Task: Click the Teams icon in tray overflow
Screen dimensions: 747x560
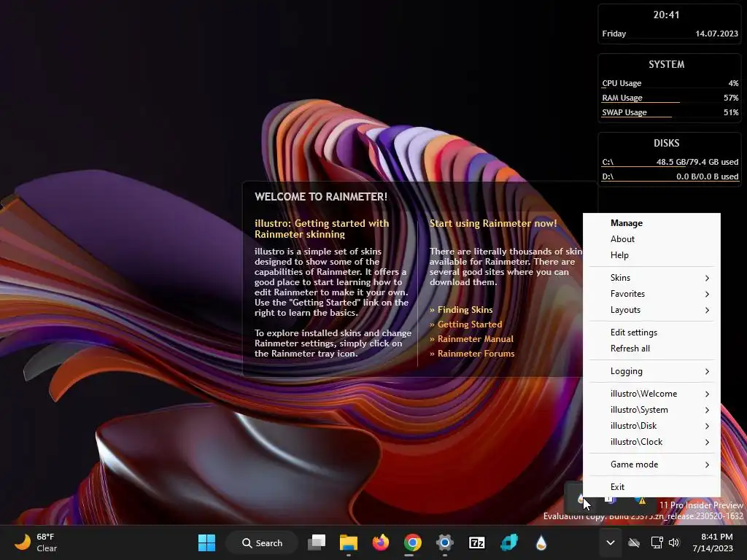Action: [x=611, y=499]
